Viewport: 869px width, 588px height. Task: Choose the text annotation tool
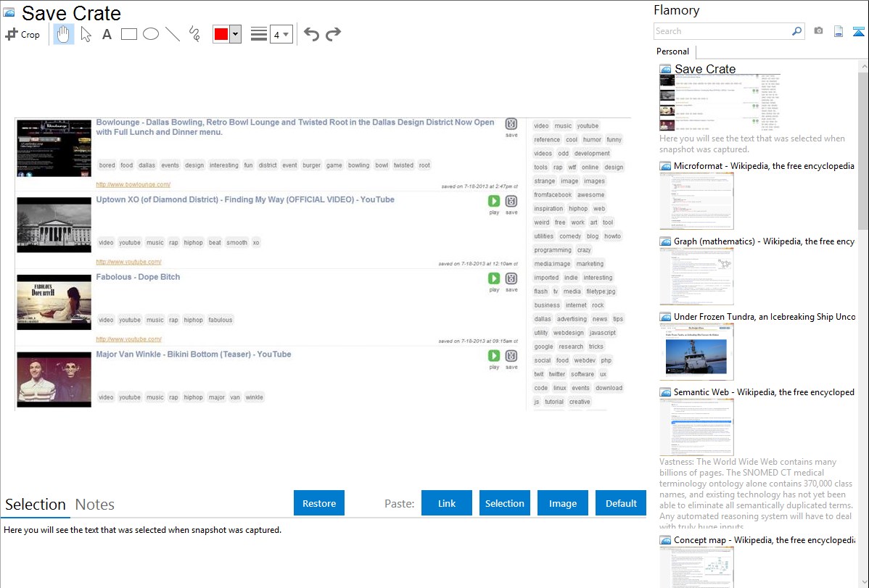point(107,34)
